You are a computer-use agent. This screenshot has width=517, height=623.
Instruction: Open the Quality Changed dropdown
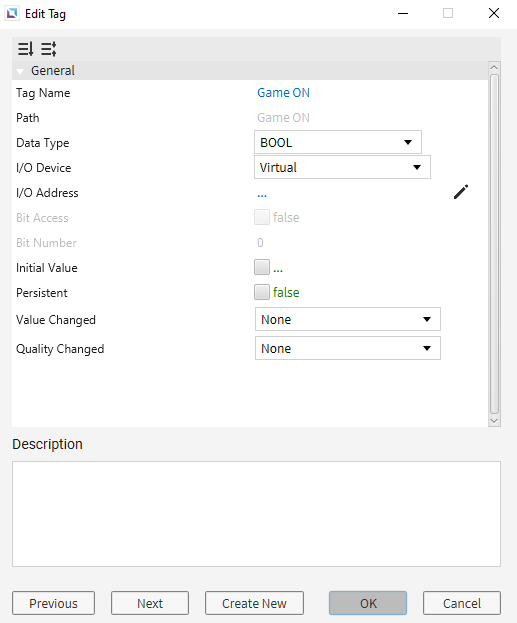(x=348, y=348)
